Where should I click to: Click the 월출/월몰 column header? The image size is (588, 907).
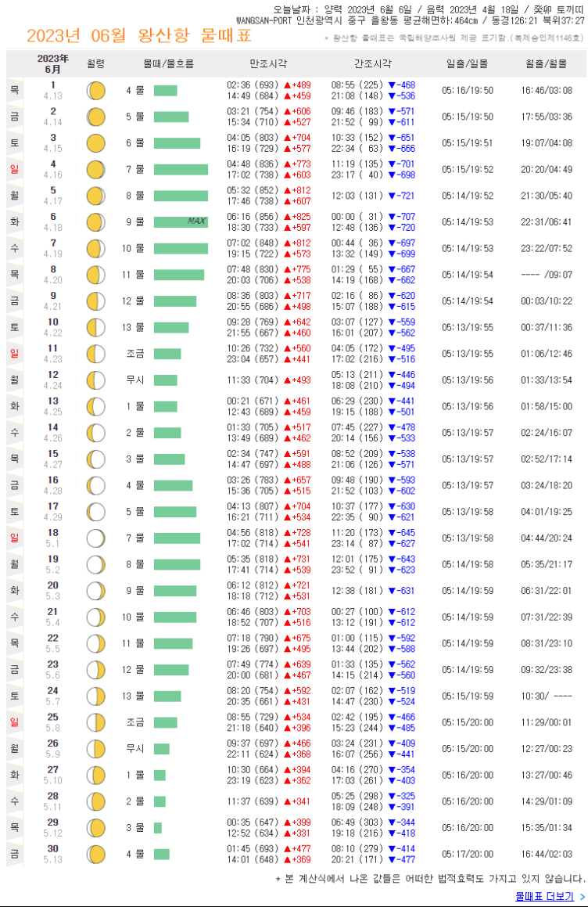point(547,63)
